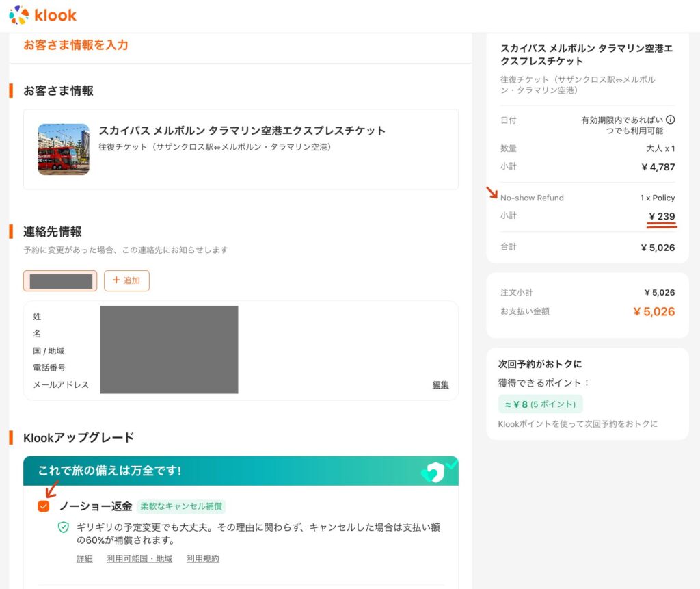Image resolution: width=700 pixels, height=589 pixels.
Task: Click the ＋追加 contact button
Action: pyautogui.click(x=126, y=280)
